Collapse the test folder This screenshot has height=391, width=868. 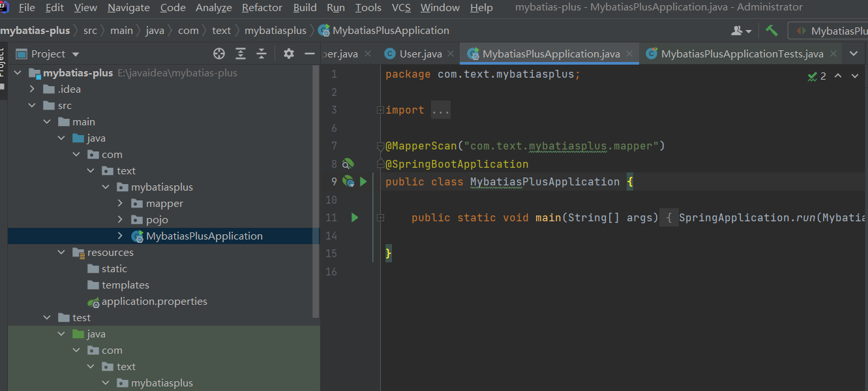(x=47, y=318)
